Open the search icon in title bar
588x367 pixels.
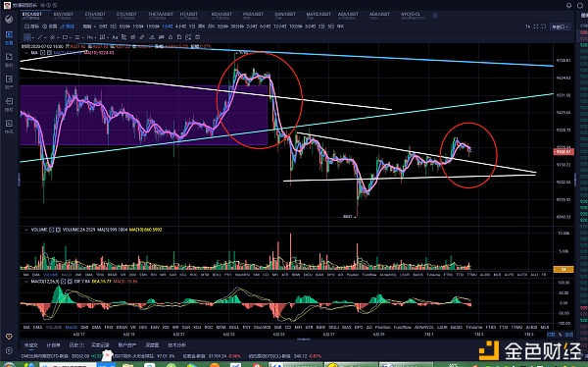580,5
